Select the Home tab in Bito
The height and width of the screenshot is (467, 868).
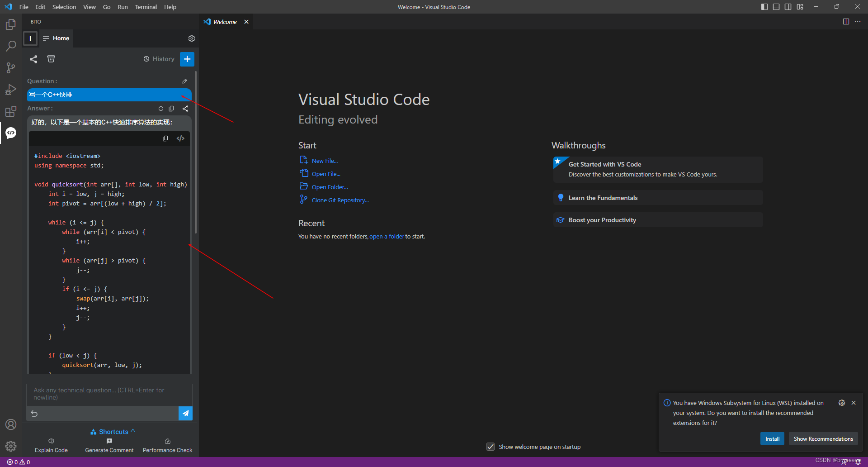(x=57, y=38)
